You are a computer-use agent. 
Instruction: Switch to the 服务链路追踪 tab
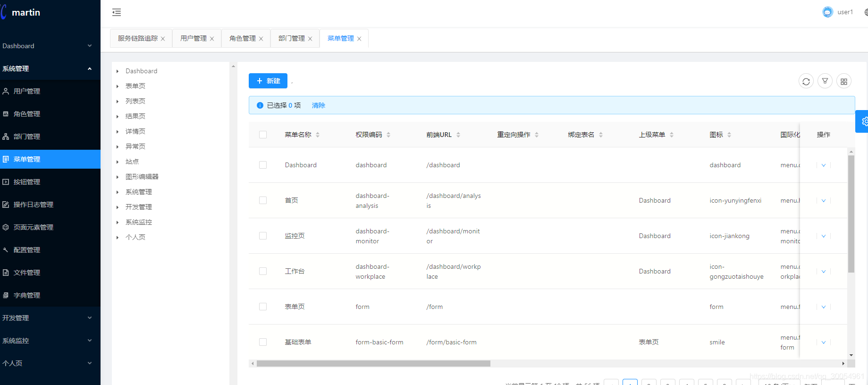[x=138, y=38]
